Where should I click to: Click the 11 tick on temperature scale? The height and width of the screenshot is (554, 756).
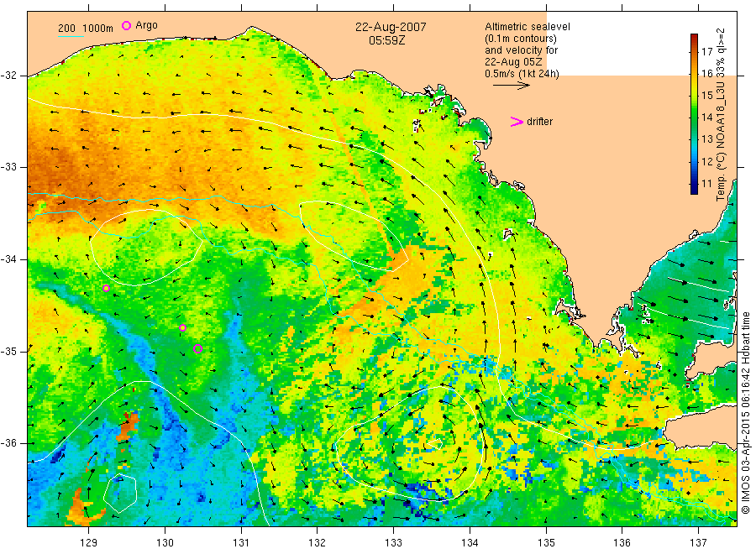pos(706,183)
